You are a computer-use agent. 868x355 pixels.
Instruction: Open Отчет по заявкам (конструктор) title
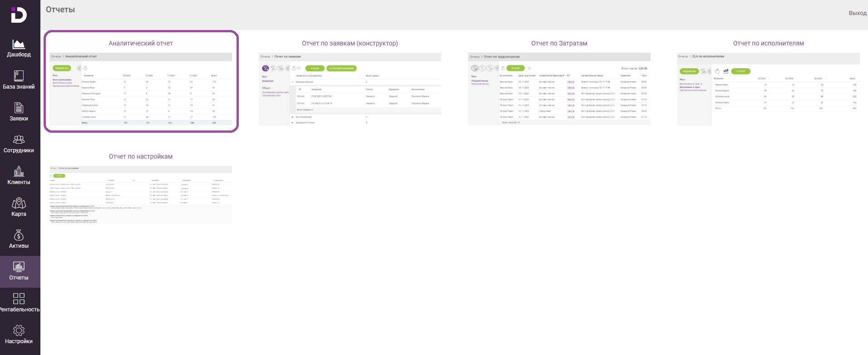(350, 43)
